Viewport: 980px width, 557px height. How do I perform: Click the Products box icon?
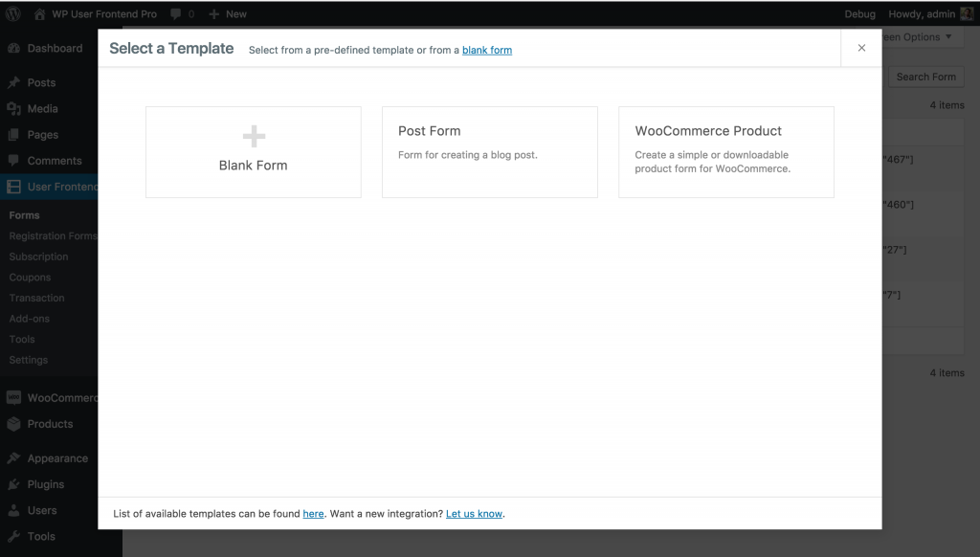(x=13, y=424)
